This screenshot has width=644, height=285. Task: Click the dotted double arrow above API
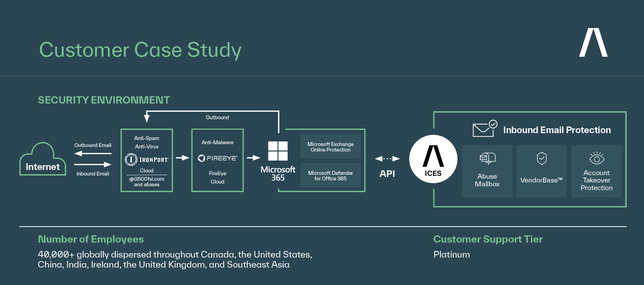click(x=387, y=159)
